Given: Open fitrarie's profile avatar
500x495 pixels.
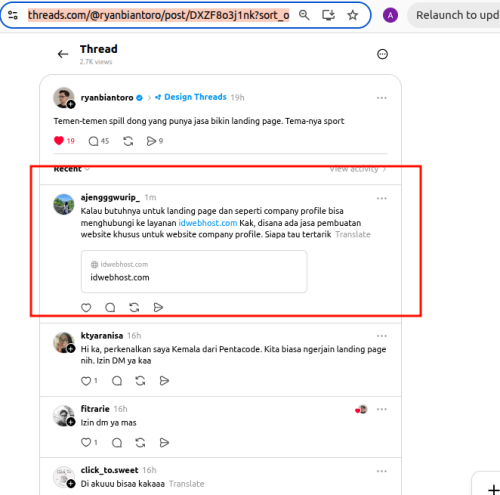Looking at the screenshot, I should [64, 416].
